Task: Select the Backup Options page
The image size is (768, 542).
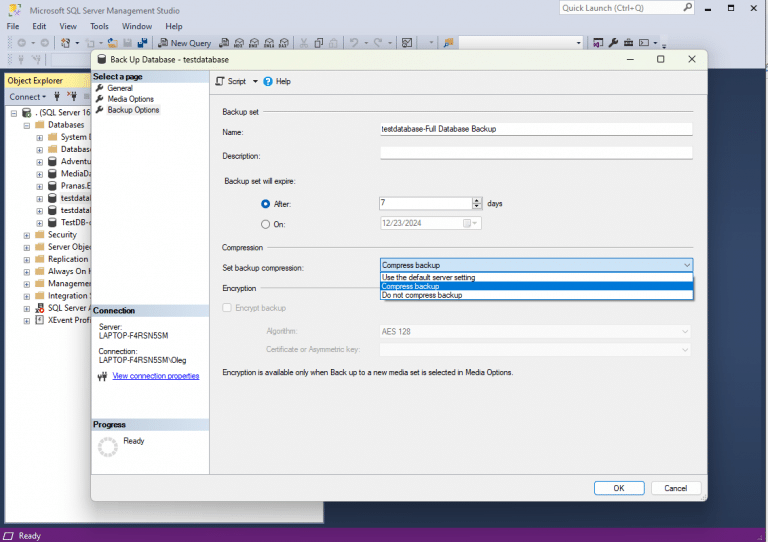Action: click(133, 110)
